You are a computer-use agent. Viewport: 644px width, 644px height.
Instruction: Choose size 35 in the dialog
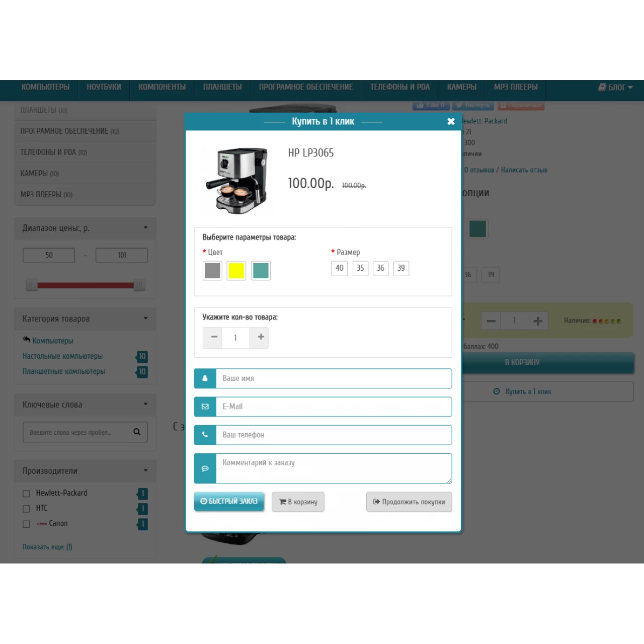pos(360,268)
